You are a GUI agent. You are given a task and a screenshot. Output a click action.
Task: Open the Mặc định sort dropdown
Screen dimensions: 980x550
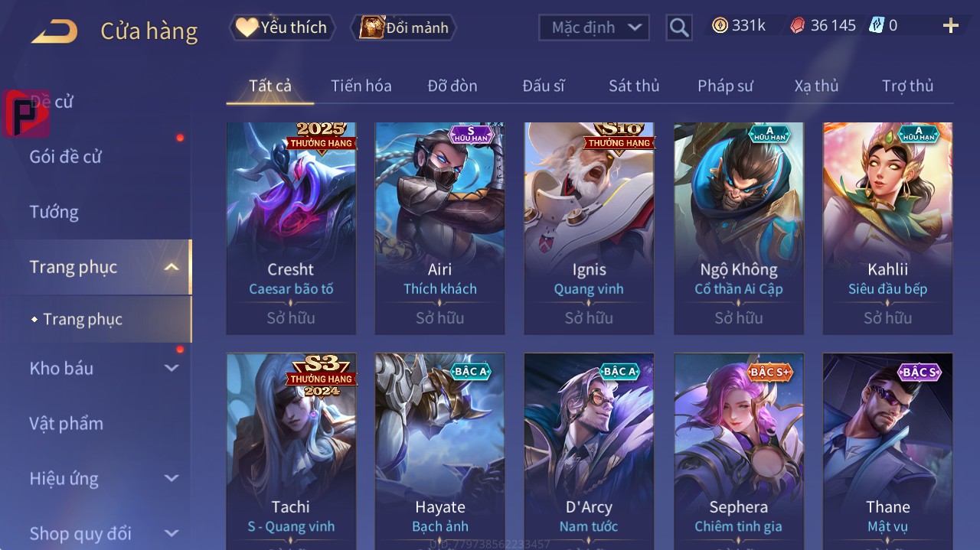[594, 28]
